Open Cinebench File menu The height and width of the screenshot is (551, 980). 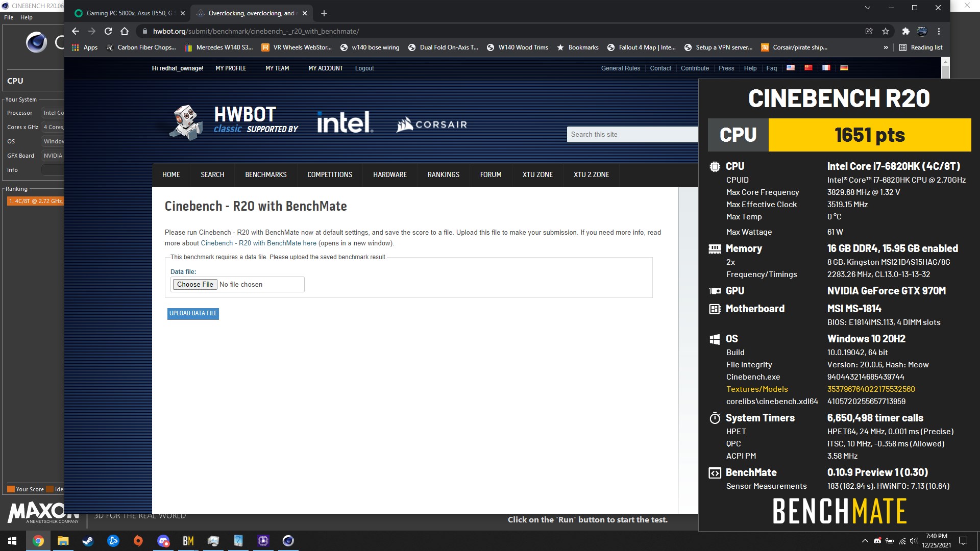(x=9, y=17)
